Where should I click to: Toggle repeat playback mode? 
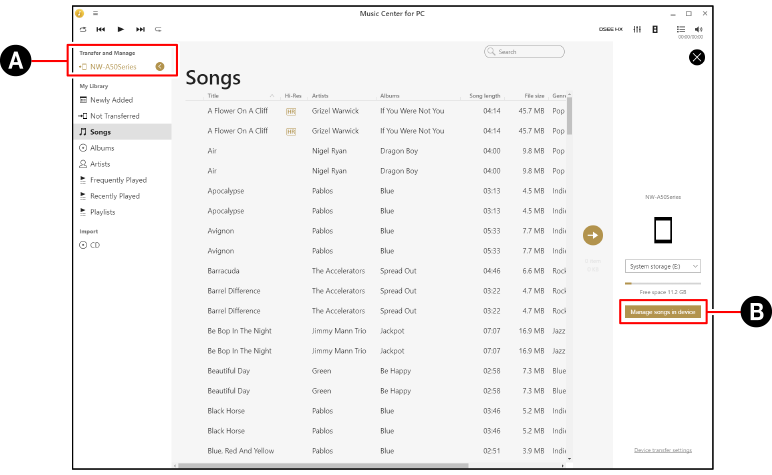tap(159, 30)
